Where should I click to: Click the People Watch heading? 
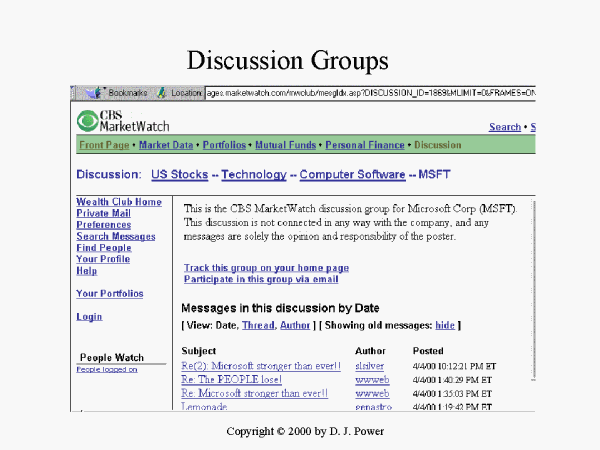point(112,357)
